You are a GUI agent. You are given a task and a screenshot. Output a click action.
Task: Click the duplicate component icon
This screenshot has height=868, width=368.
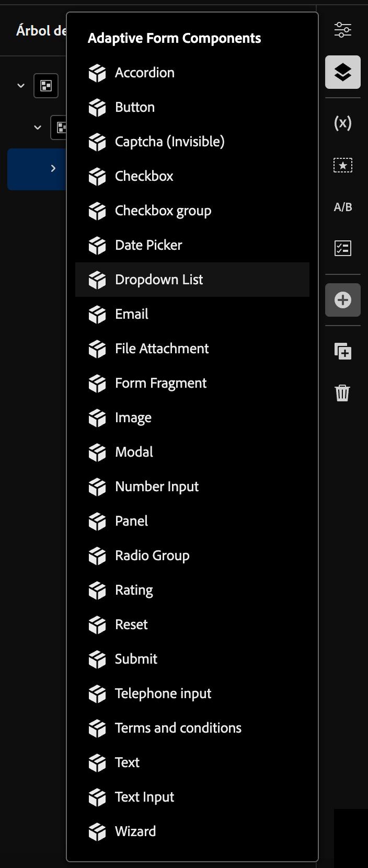[343, 351]
